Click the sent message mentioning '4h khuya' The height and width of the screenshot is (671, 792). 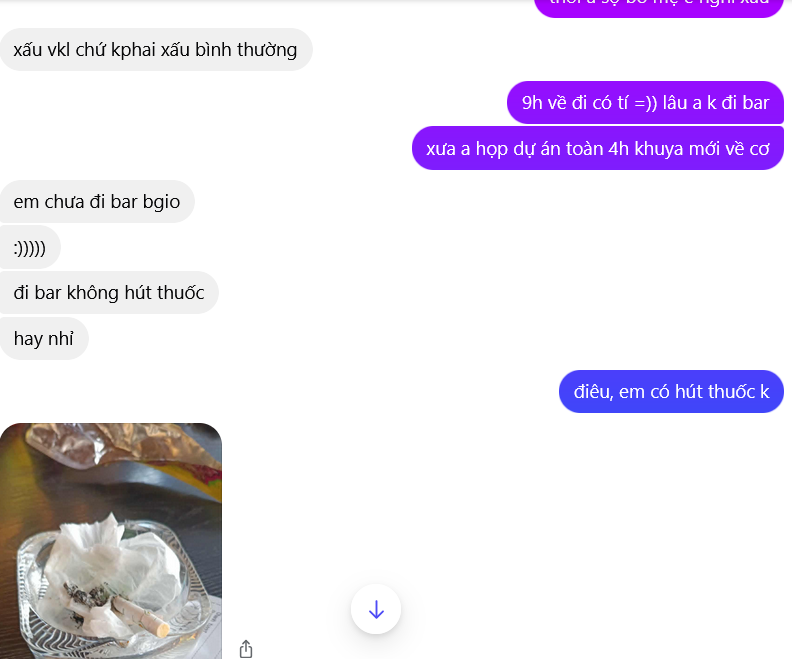(597, 148)
